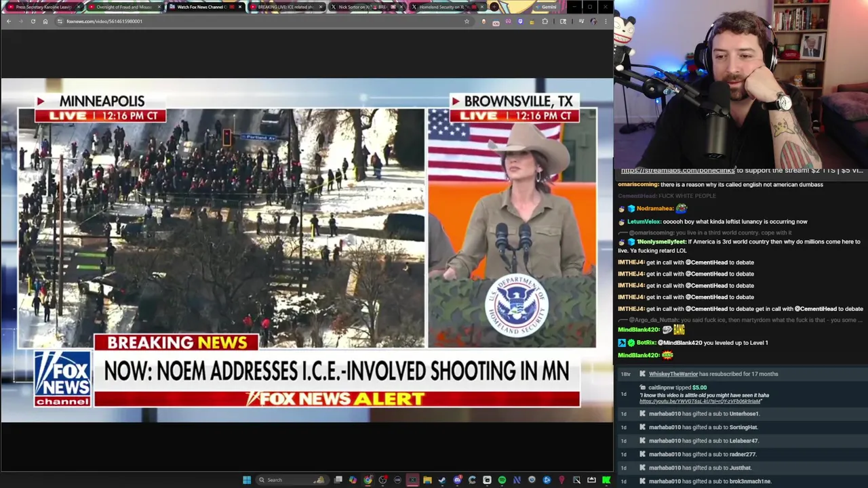Image resolution: width=868 pixels, height=488 pixels.
Task: Open the yellow TV browser extension
Action: click(x=532, y=22)
